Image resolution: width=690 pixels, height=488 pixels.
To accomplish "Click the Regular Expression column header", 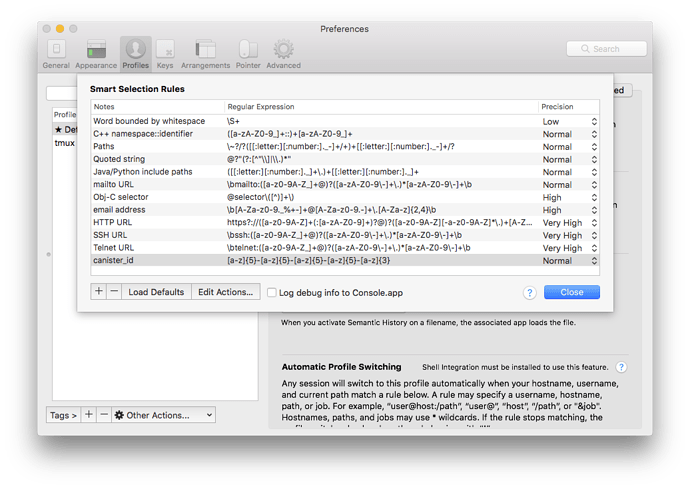I will (261, 107).
